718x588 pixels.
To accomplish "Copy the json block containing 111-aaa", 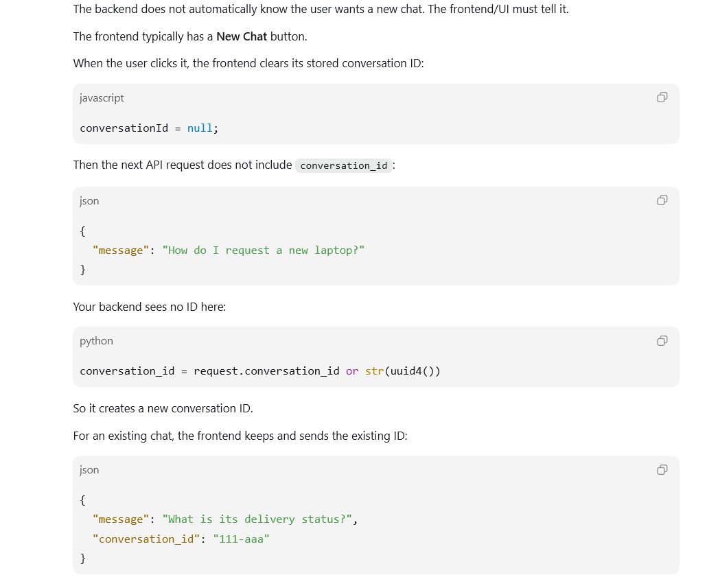I will [662, 469].
